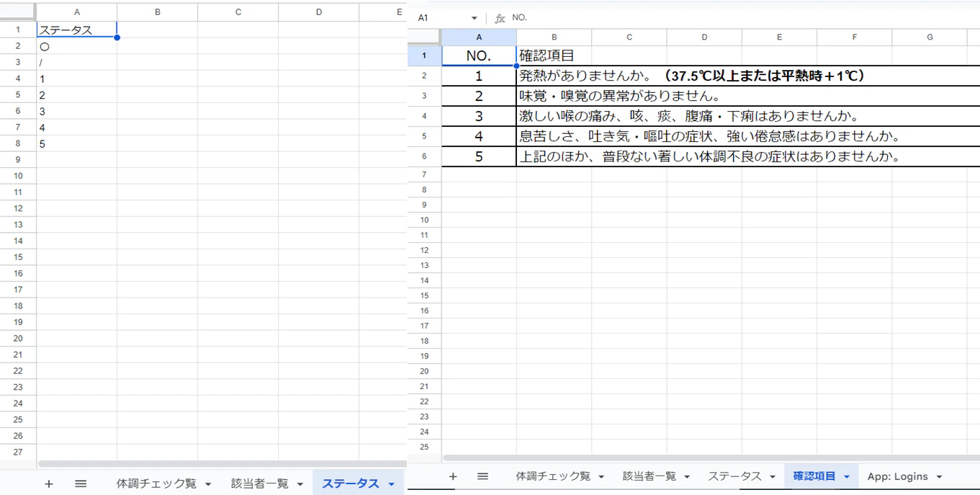The image size is (980, 495).
Task: Select column B header in right spreadsheet
Action: pyautogui.click(x=554, y=37)
